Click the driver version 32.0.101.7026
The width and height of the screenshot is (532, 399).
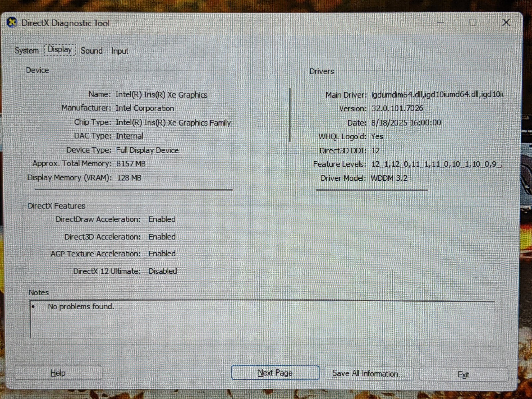397,108
